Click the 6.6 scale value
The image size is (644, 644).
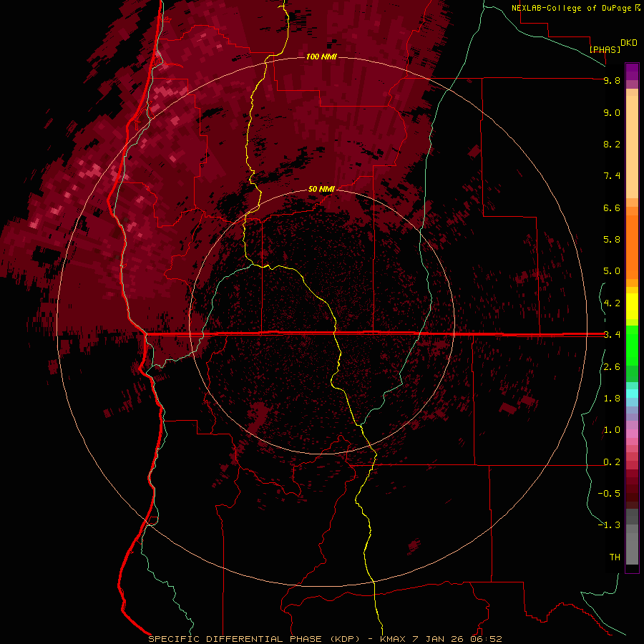612,208
